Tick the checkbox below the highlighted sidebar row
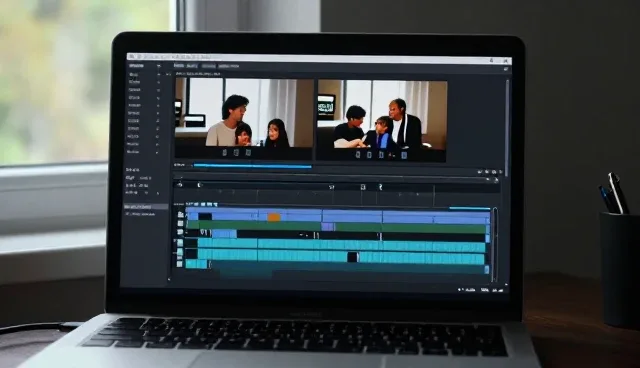Viewport: 640px width, 368px height. 127,214
